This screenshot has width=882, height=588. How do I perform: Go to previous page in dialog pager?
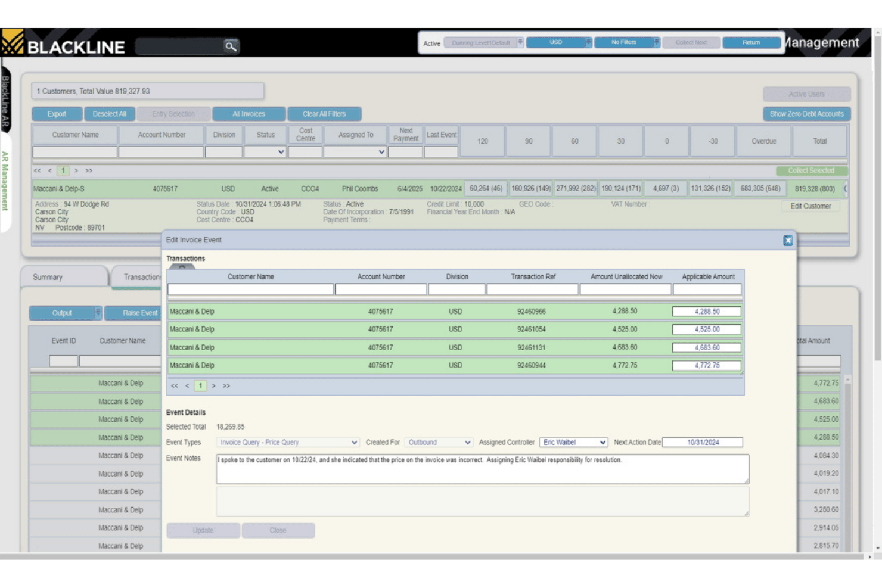(187, 386)
